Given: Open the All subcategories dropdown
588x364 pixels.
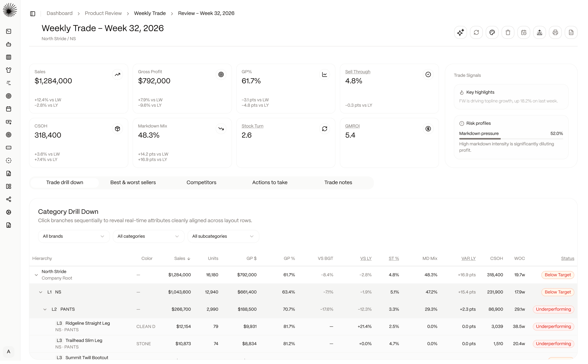Looking at the screenshot, I should click(223, 236).
